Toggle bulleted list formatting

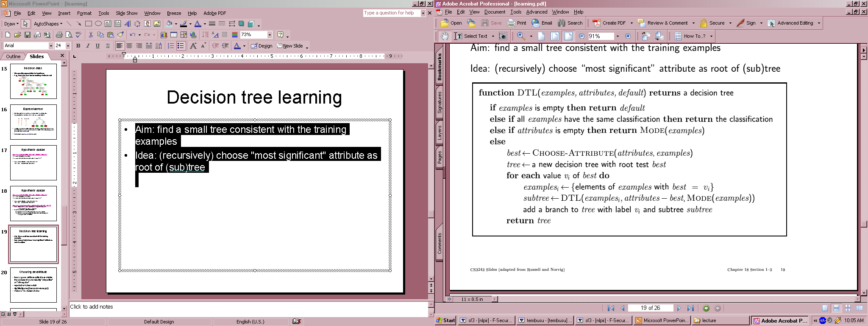click(181, 46)
